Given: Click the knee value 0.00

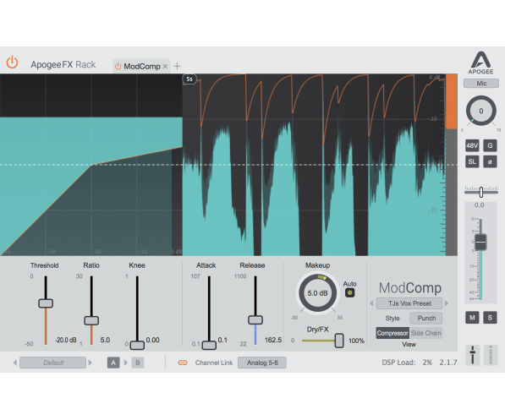Looking at the screenshot, I should 152,341.
